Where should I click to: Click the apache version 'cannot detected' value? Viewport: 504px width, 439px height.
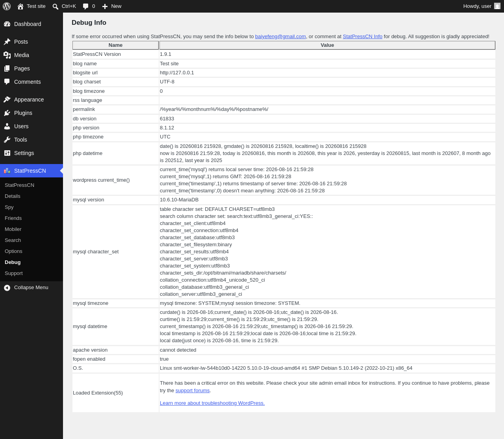point(178,350)
